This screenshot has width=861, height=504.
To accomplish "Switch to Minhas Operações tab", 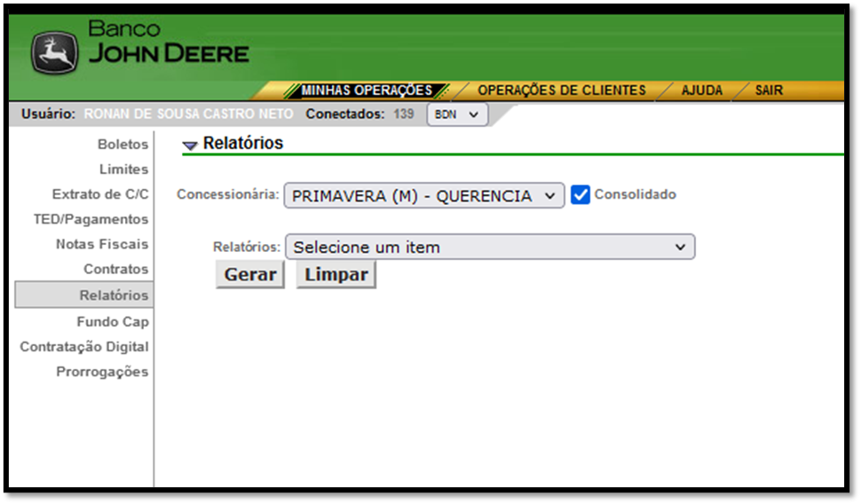I will coord(367,90).
